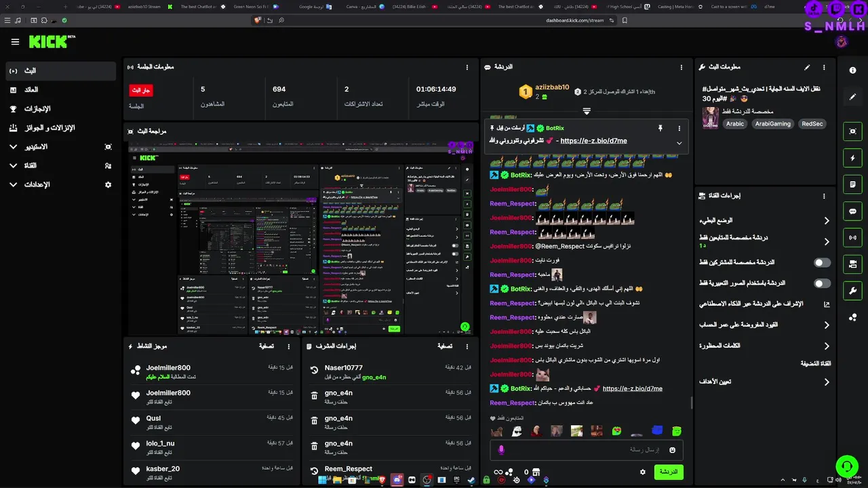The height and width of the screenshot is (488, 868).
Task: Click the lightning bolt widget icon
Action: 852,158
